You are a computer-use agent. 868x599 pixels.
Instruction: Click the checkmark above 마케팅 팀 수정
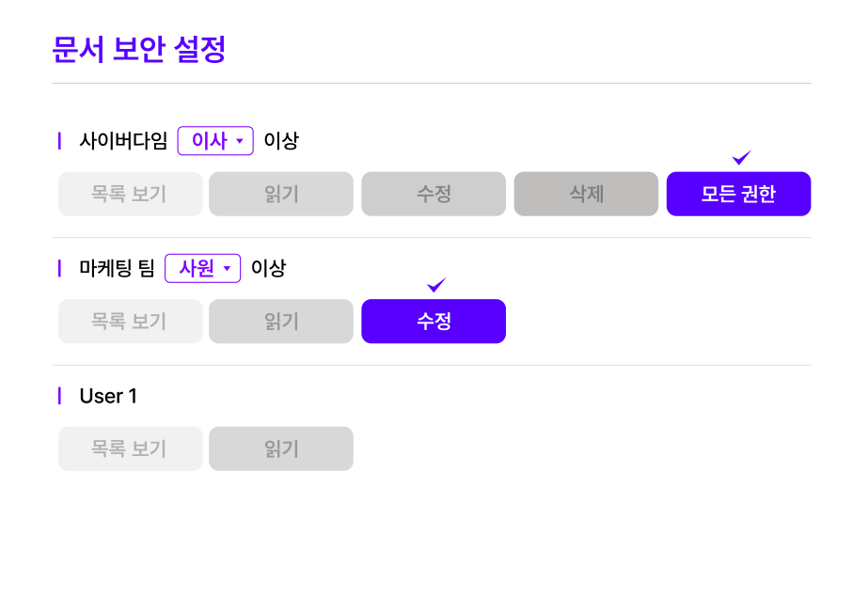pos(435,285)
